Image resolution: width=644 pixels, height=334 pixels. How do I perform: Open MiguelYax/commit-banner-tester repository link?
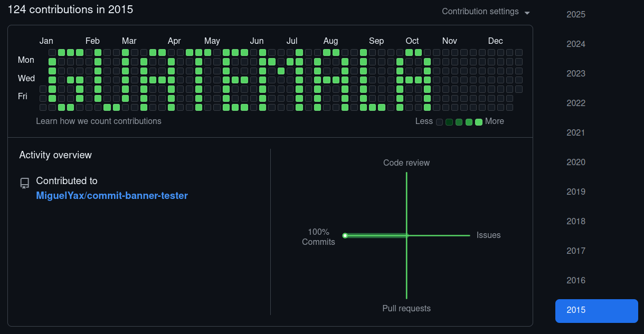coord(112,196)
